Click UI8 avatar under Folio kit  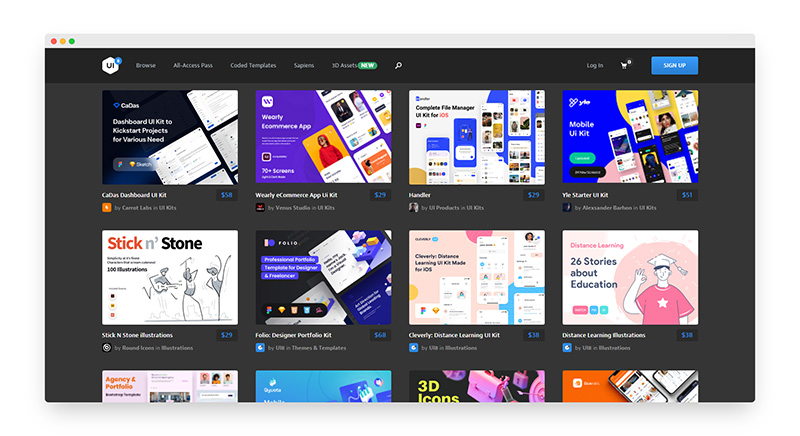point(260,348)
